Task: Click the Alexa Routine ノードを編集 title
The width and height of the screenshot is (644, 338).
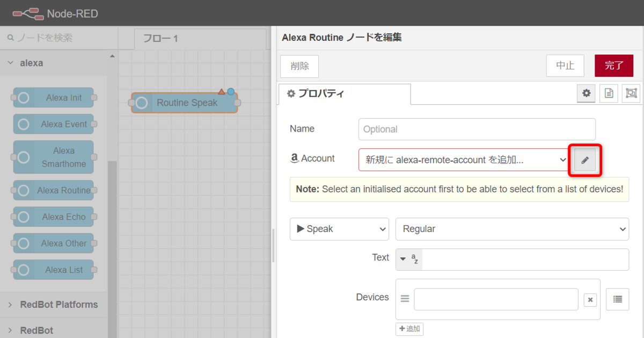Action: tap(342, 37)
